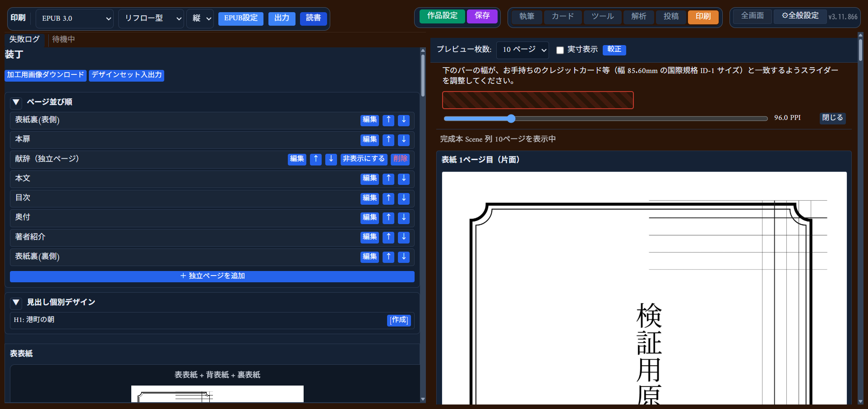The height and width of the screenshot is (409, 868).
Task: Select the 印刷 tab in top navigation
Action: 703,17
